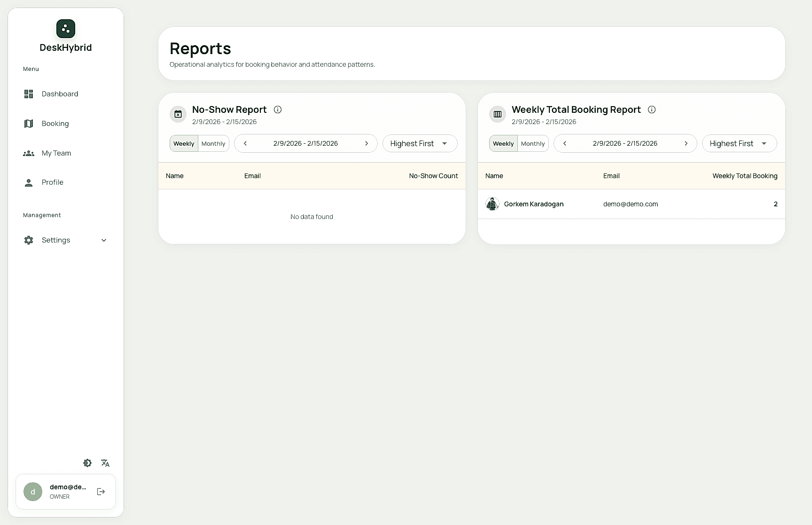Click Gorkem Karadogan's avatar thumbnail
The height and width of the screenshot is (525, 812).
coord(492,204)
